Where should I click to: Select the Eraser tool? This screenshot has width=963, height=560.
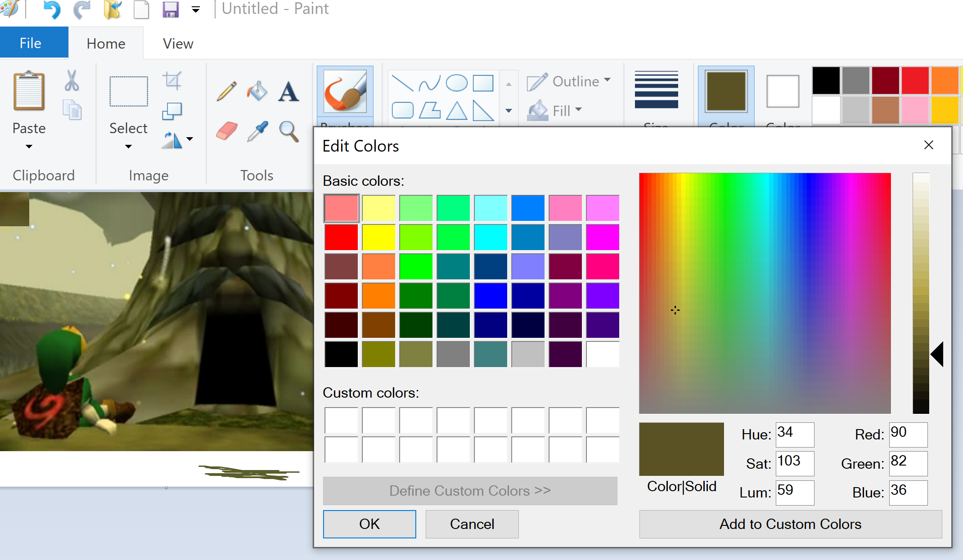[x=226, y=131]
